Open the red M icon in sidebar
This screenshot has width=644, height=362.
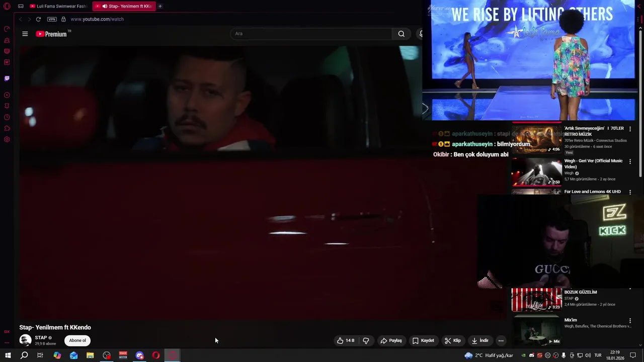click(x=7, y=62)
